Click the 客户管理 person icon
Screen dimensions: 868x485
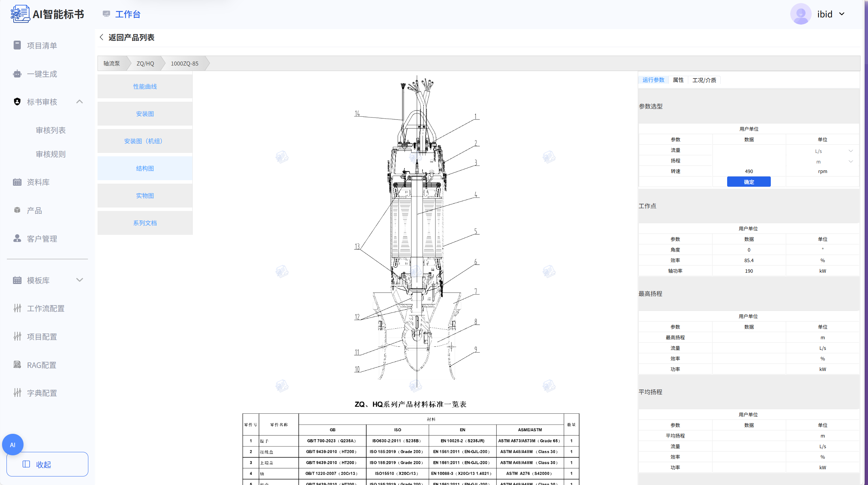(x=17, y=238)
